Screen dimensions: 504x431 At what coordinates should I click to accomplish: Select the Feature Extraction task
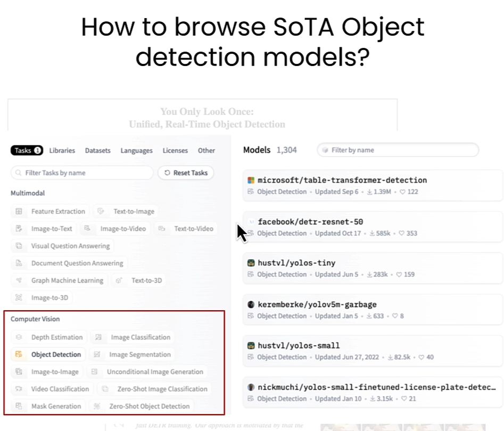[x=50, y=211]
